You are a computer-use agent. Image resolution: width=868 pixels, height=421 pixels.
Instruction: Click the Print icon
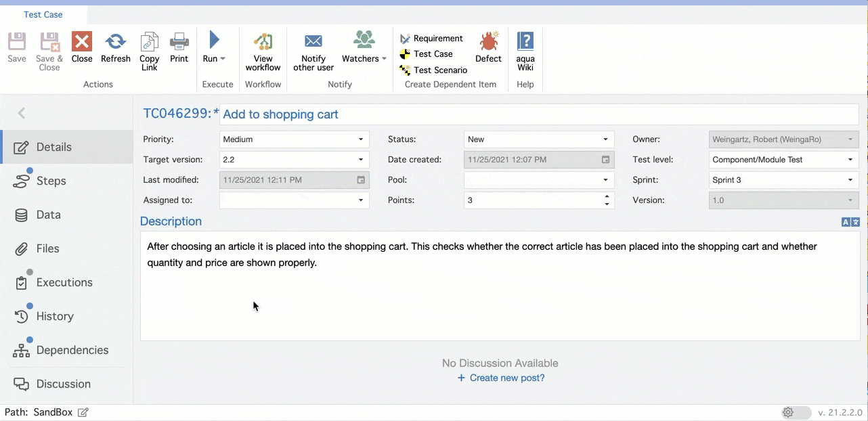tap(179, 42)
